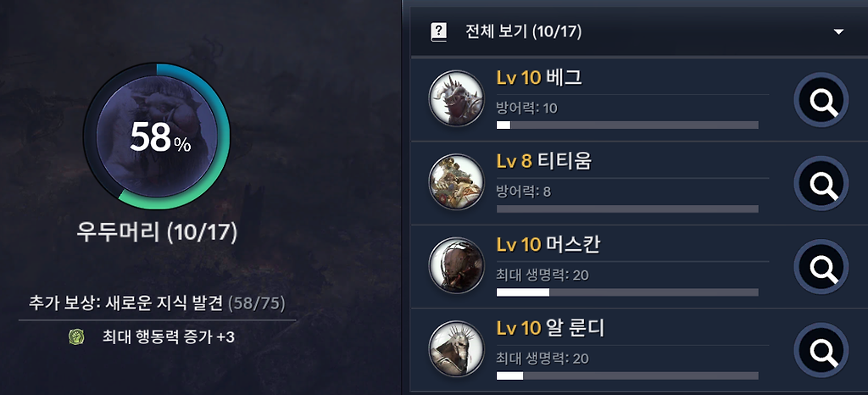Select the Lv 10 머스칸 entry name
This screenshot has height=395, width=868.
coord(548,244)
